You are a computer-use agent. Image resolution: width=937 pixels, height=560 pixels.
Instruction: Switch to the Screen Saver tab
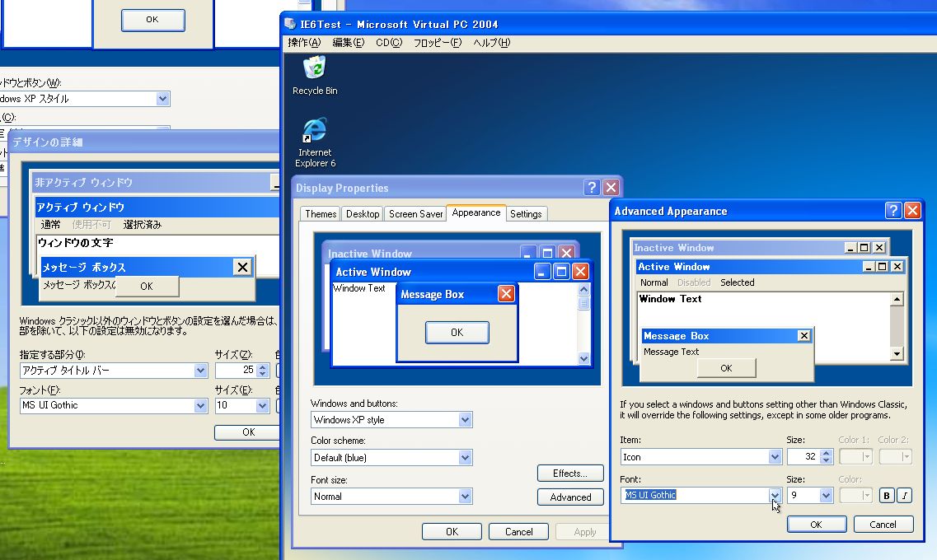(416, 214)
